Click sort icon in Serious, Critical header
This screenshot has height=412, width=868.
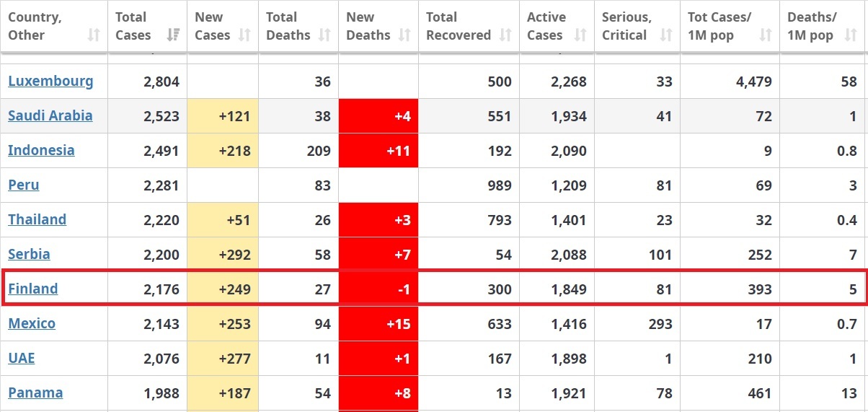[x=666, y=35]
